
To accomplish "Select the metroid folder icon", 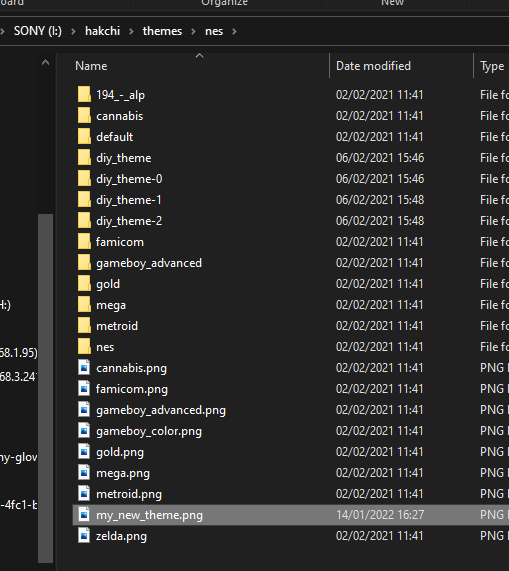I will pyautogui.click(x=84, y=326).
